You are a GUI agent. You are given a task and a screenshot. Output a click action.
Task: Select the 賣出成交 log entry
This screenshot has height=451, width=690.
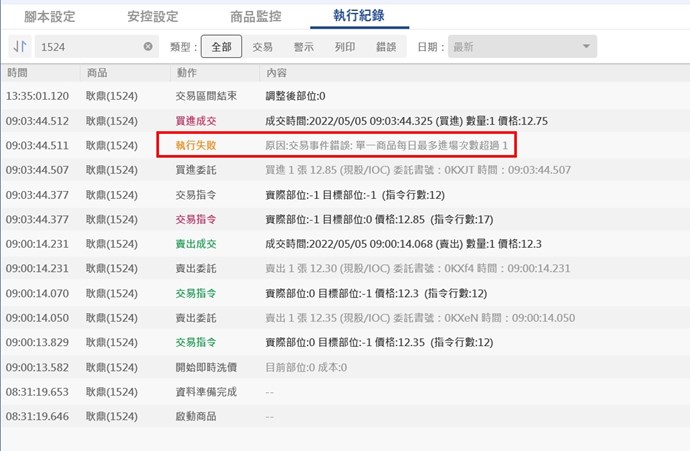196,243
